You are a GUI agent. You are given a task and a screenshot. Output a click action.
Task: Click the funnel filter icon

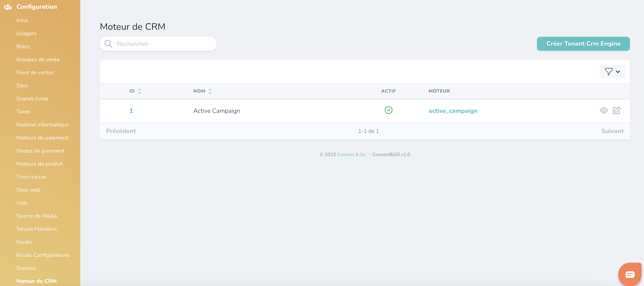[x=609, y=72]
